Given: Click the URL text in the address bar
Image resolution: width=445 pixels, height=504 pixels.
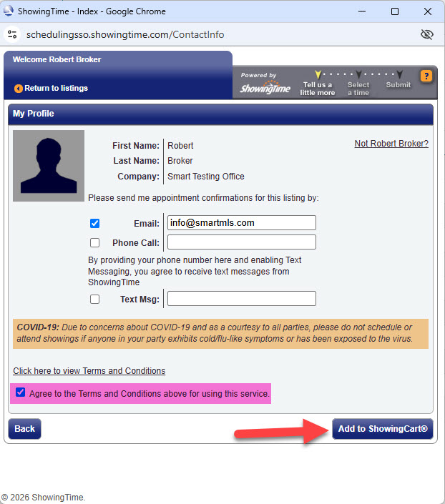Looking at the screenshot, I should tap(125, 35).
